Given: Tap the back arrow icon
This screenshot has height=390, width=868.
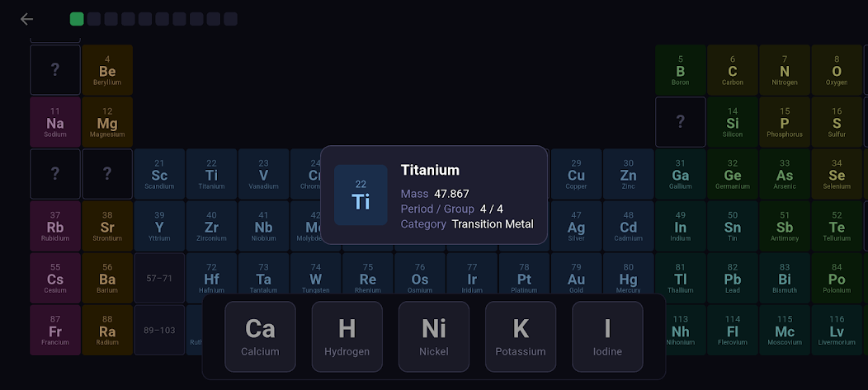Looking at the screenshot, I should click(x=27, y=19).
